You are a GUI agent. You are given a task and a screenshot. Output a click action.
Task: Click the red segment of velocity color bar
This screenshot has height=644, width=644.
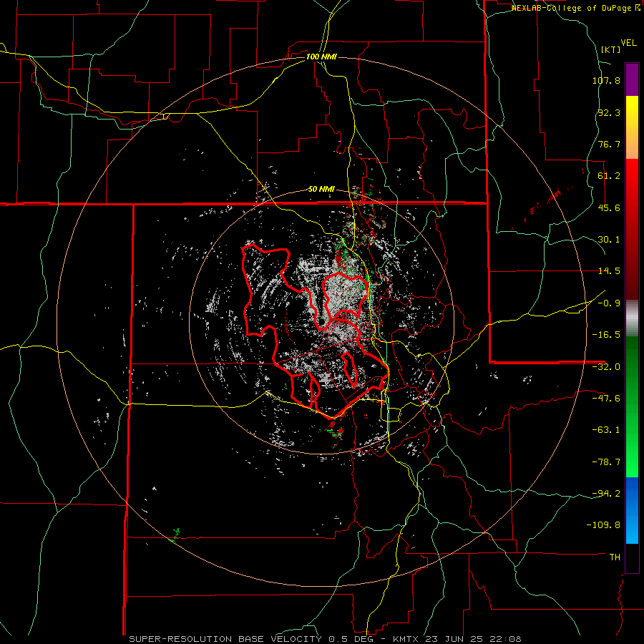click(x=632, y=229)
